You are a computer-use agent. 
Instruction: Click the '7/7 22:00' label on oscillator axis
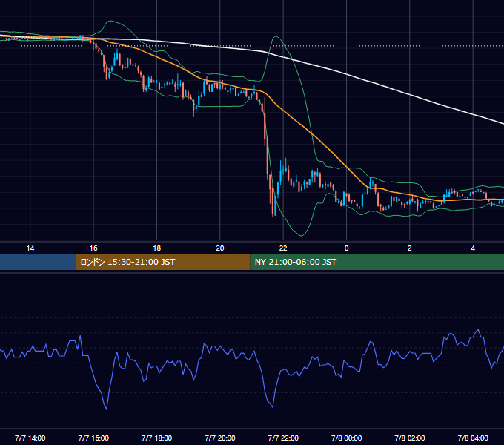tap(283, 438)
